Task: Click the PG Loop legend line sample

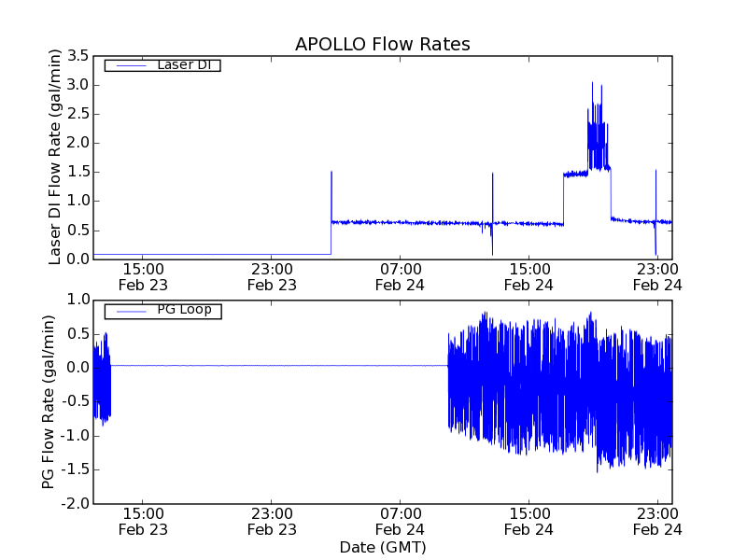Action: tap(132, 312)
